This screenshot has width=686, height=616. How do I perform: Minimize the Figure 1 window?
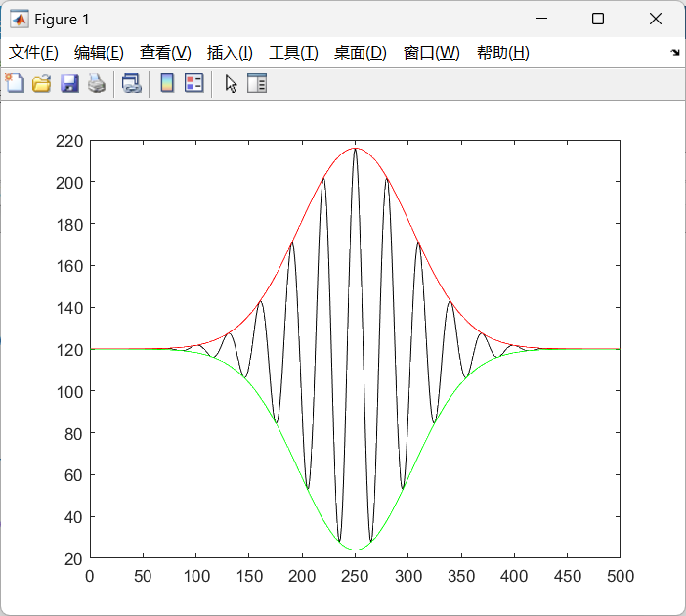541,19
